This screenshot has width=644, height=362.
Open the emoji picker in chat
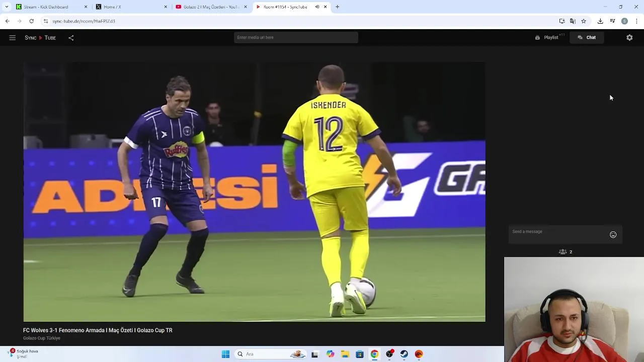(x=613, y=235)
